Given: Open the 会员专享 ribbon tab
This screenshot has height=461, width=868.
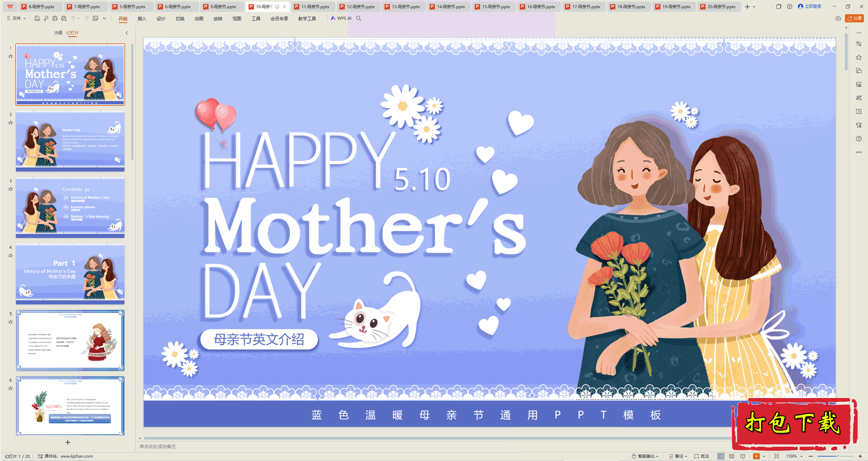Looking at the screenshot, I should pyautogui.click(x=279, y=19).
